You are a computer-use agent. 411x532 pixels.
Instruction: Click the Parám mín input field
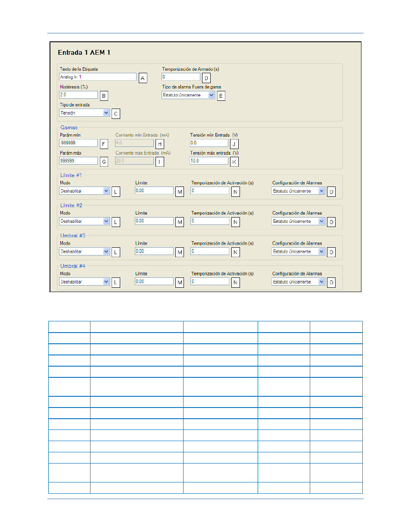coord(78,143)
